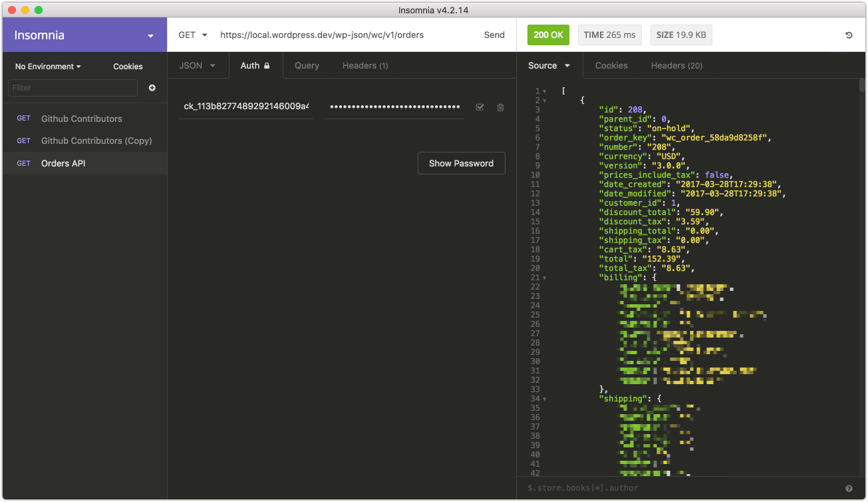This screenshot has width=868, height=502.
Task: Open the JSON body type dropdown
Action: (198, 66)
